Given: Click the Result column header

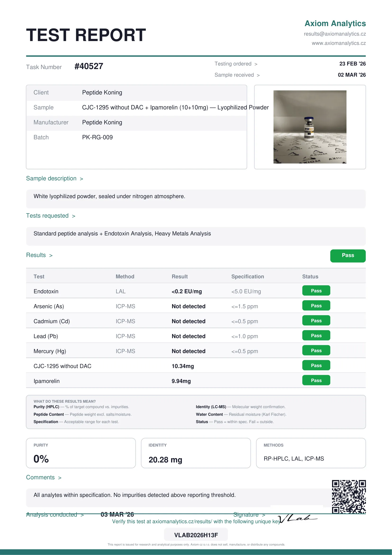Looking at the screenshot, I should coord(180,276).
